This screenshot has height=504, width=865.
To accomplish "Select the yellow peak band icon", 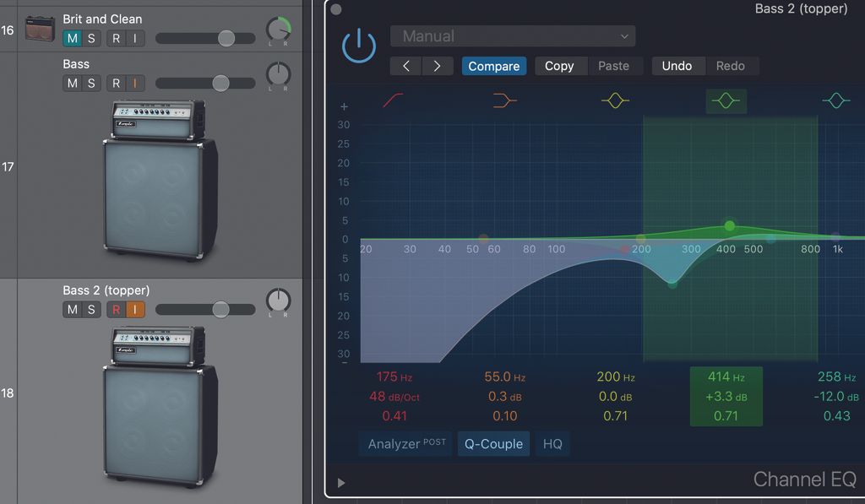I will [x=616, y=100].
